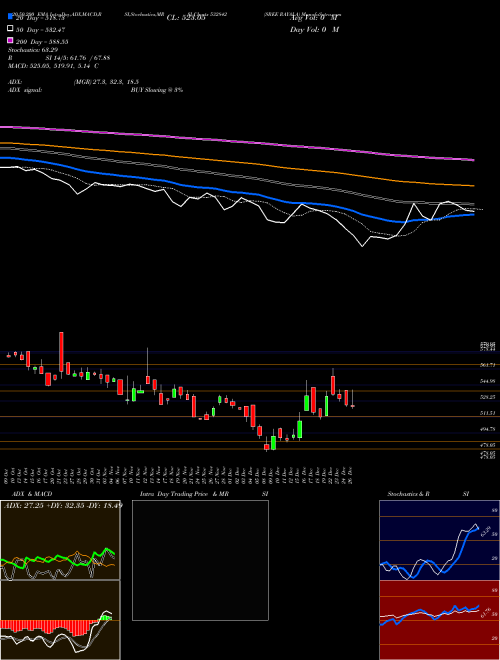Image resolution: width=500 pixels, height=660 pixels.
Task: Click the MACD histogram chart with red bars
Action: tap(60, 620)
